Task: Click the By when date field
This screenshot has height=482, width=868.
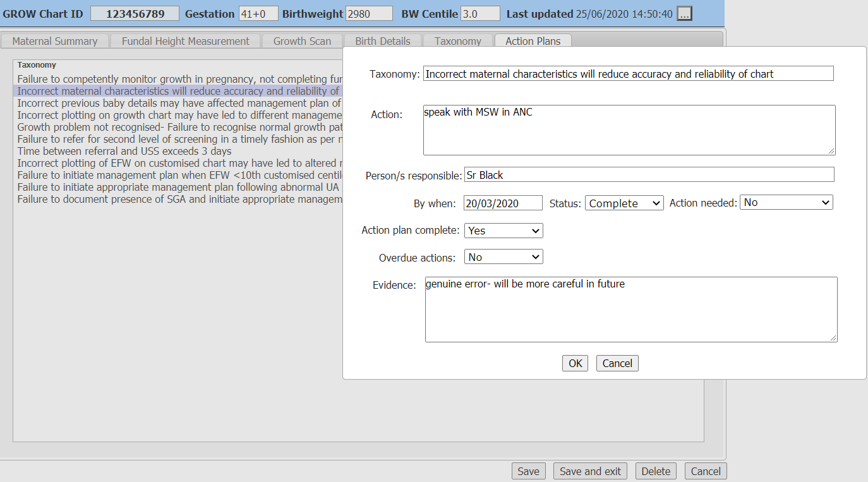Action: coord(503,203)
